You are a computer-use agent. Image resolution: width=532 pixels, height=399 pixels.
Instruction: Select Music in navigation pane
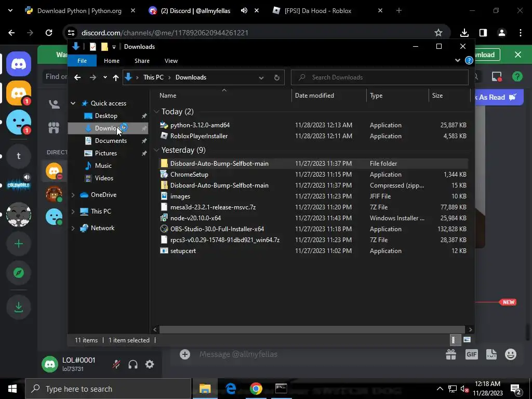[103, 166]
